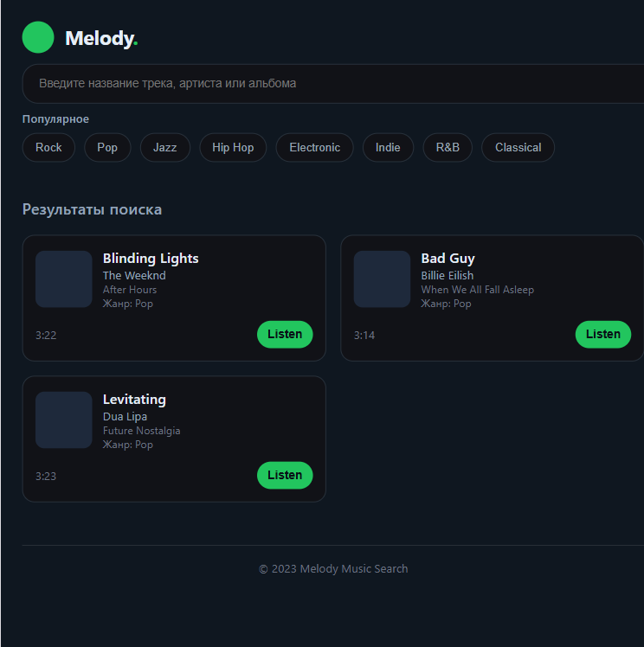Open the Billie Eilish artist name
The width and height of the screenshot is (644, 647).
tap(448, 276)
